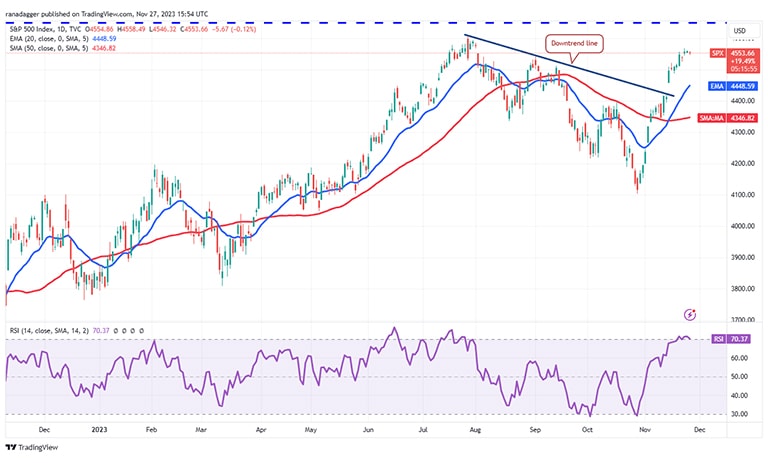Click the Jun label on time axis
The image size is (768, 463).
coord(368,430)
